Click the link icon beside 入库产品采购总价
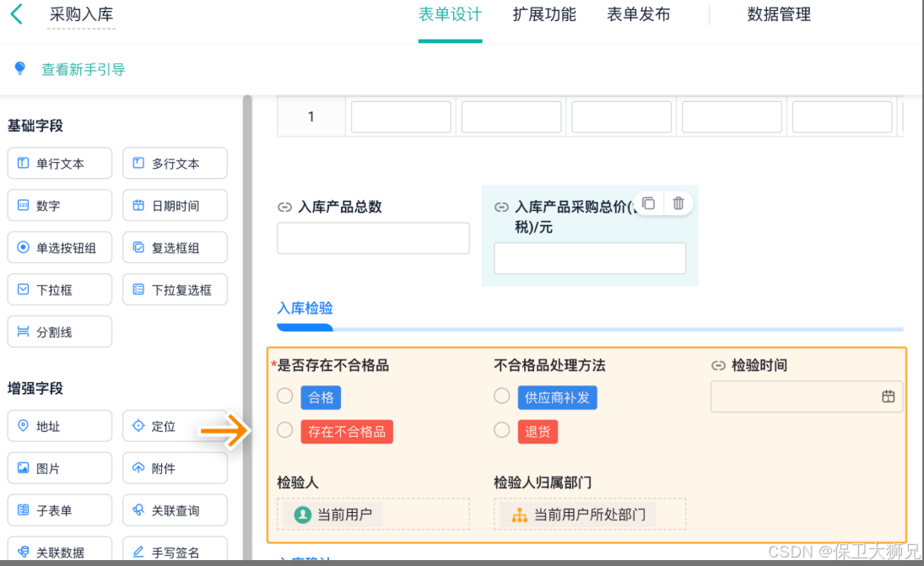This screenshot has width=924, height=566. tap(501, 207)
